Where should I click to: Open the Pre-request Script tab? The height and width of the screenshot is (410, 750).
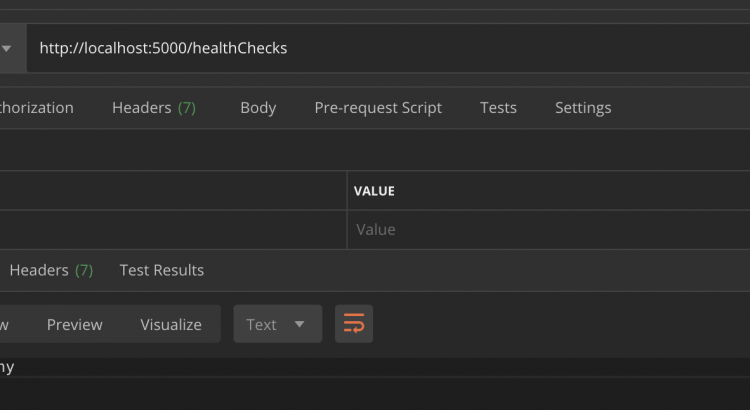point(377,108)
